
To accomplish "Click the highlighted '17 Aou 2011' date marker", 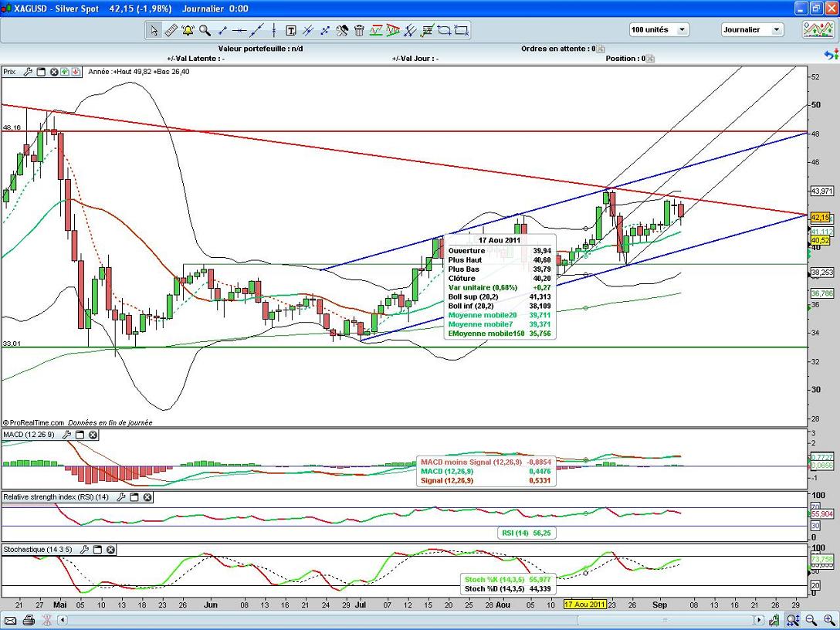I will tap(584, 605).
